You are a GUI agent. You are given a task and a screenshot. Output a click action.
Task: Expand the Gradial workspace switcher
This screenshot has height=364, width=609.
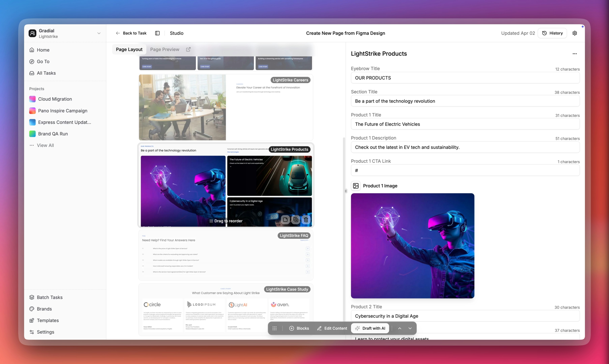coord(99,33)
